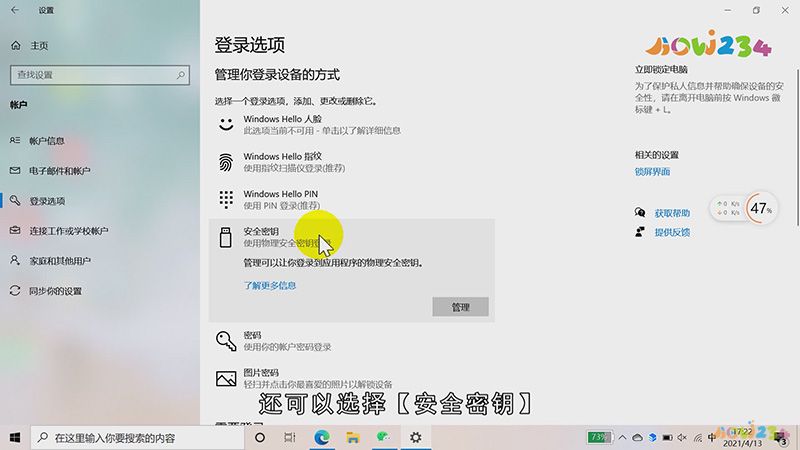Click the 提供反馈 link
The width and height of the screenshot is (800, 450).
[672, 232]
